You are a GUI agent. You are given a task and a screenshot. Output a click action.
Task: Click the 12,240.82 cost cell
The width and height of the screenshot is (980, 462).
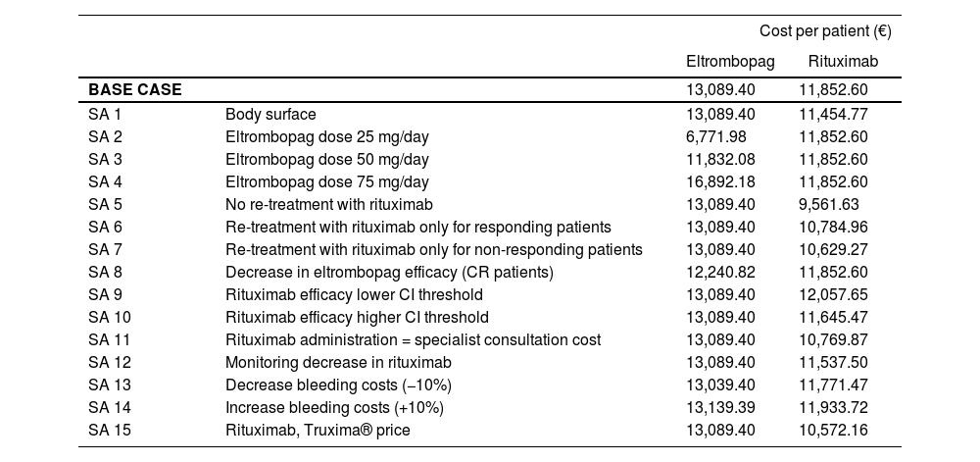coord(720,272)
